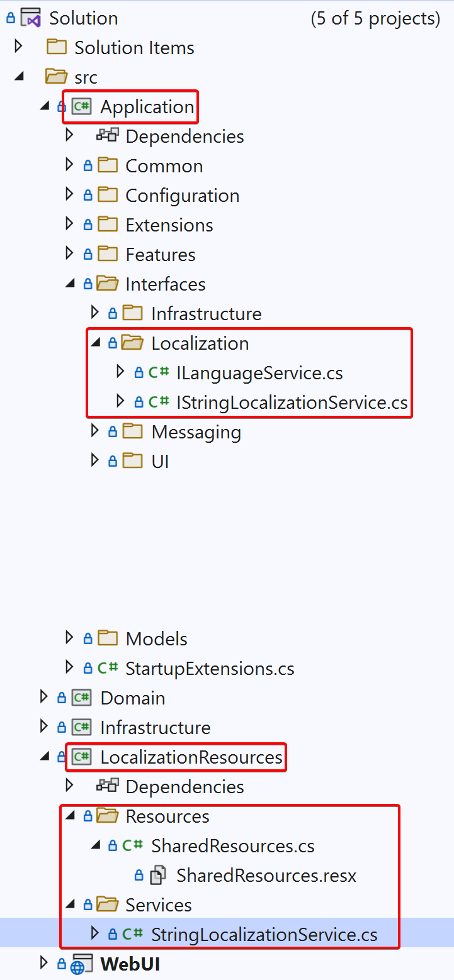The image size is (454, 980).
Task: Select the SharedResources.cs file
Action: pos(232,845)
